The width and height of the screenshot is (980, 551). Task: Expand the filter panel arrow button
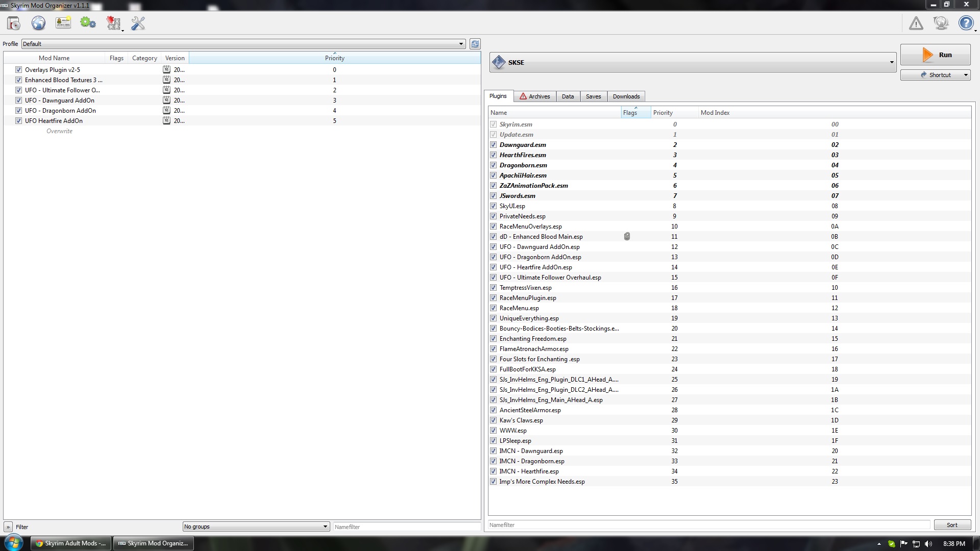point(8,527)
